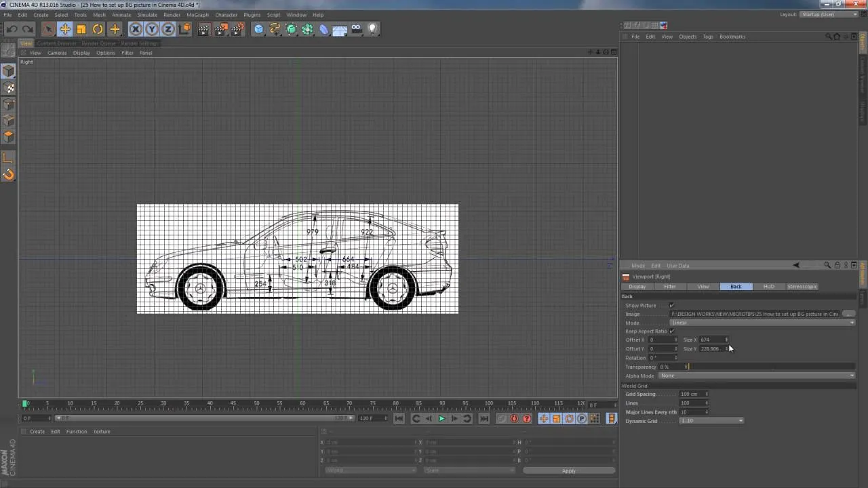
Task: Click the undo arrow icon
Action: pos(12,28)
